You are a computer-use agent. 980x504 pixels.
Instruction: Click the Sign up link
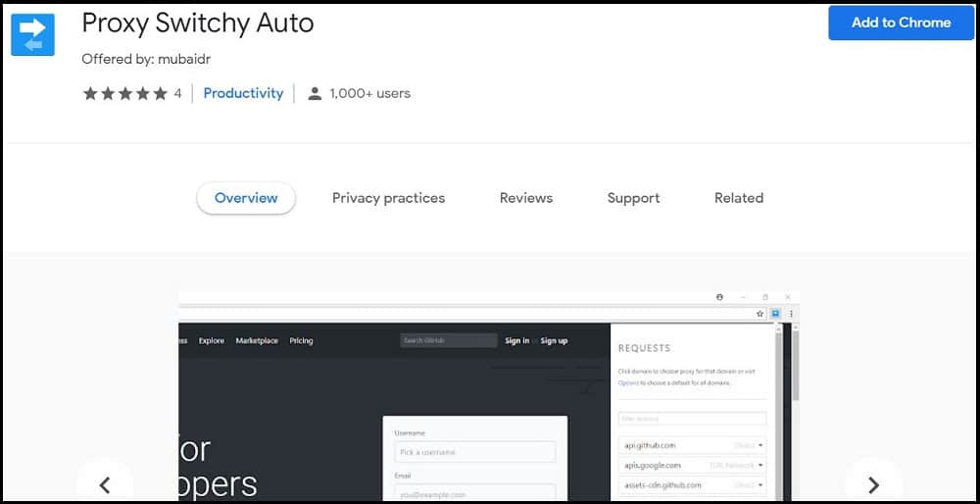click(554, 341)
